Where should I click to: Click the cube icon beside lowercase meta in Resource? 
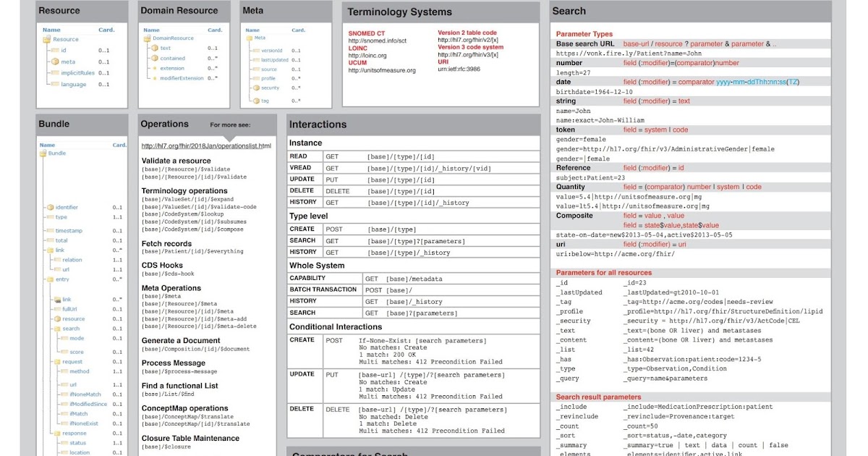tap(54, 62)
